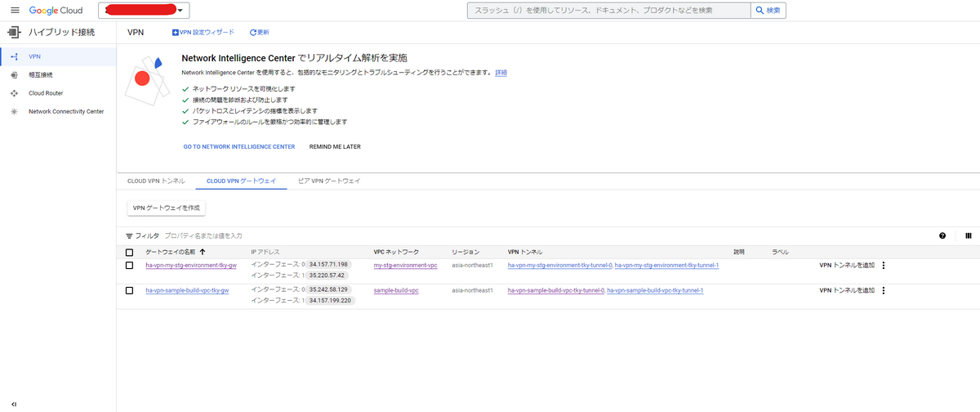Focus the top resource search box
The image size is (980, 412).
point(608,11)
